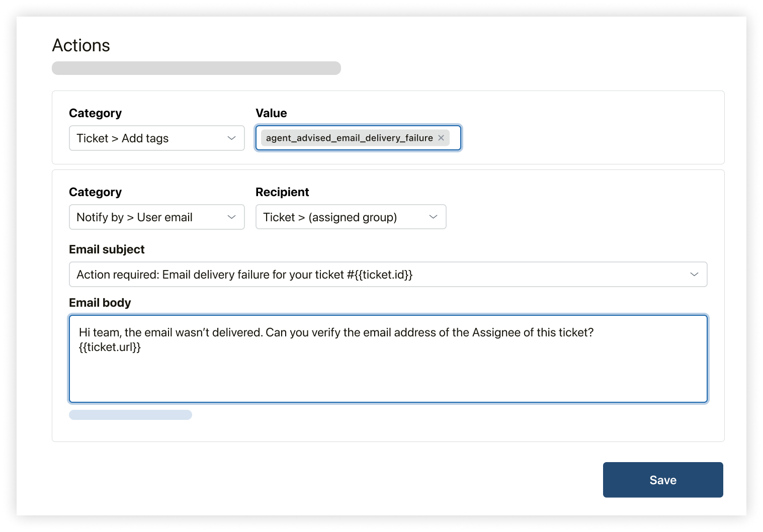Click the chevron on the Email subject field
Image resolution: width=763 pixels, height=532 pixels.
coord(694,275)
